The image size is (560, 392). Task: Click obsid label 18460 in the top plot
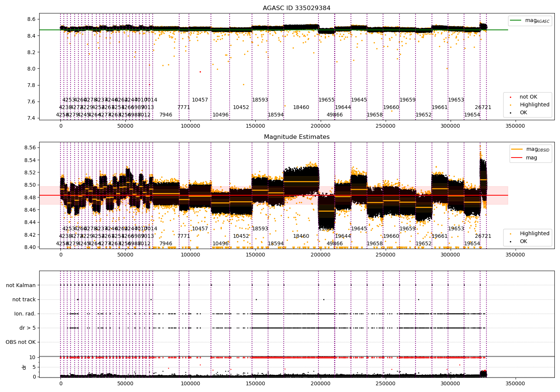pos(301,107)
